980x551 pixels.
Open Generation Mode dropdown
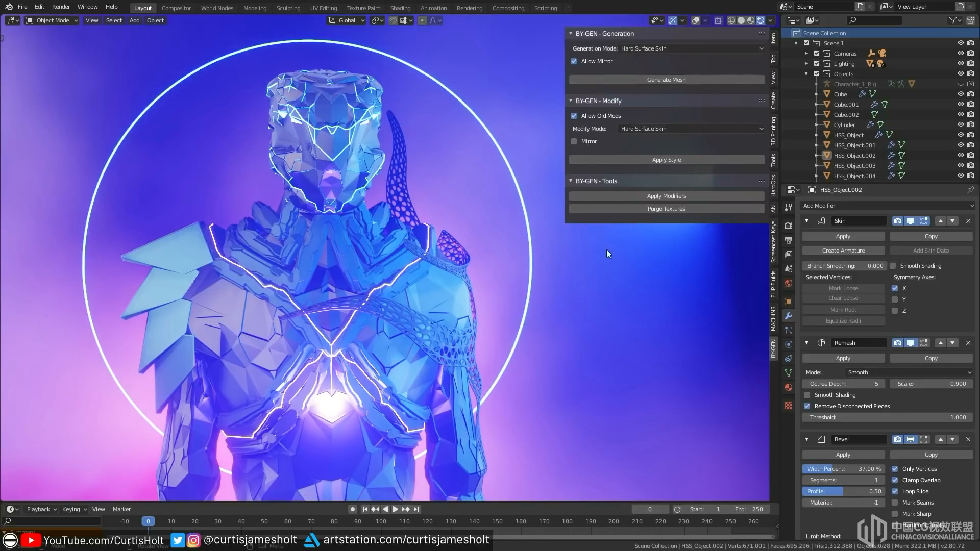pyautogui.click(x=692, y=48)
